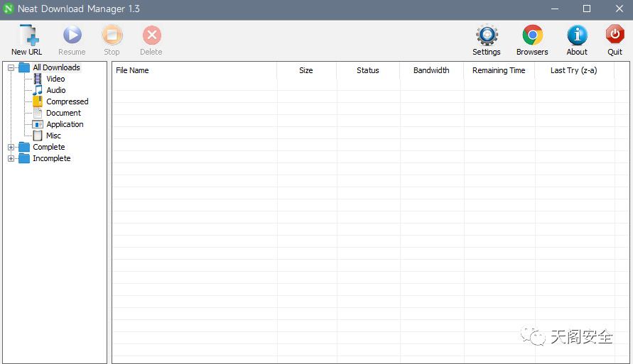The image size is (633, 364).
Task: Add a download with New URL
Action: [x=27, y=40]
